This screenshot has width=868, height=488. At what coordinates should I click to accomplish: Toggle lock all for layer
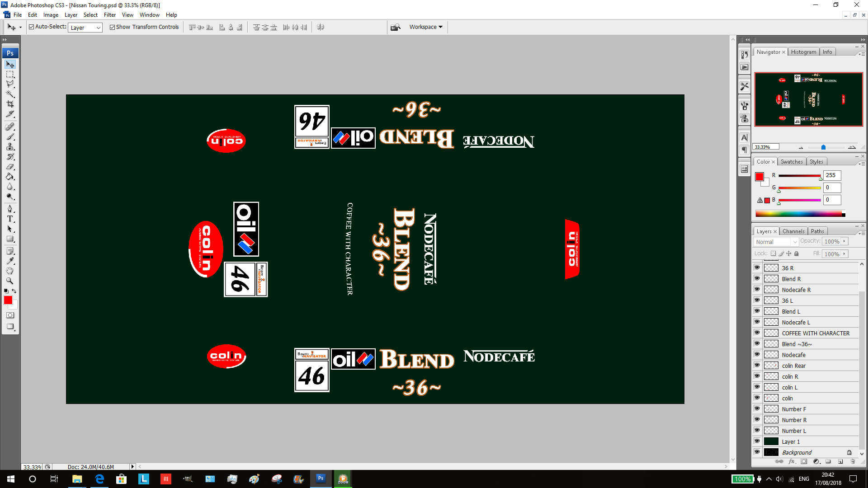coord(797,253)
